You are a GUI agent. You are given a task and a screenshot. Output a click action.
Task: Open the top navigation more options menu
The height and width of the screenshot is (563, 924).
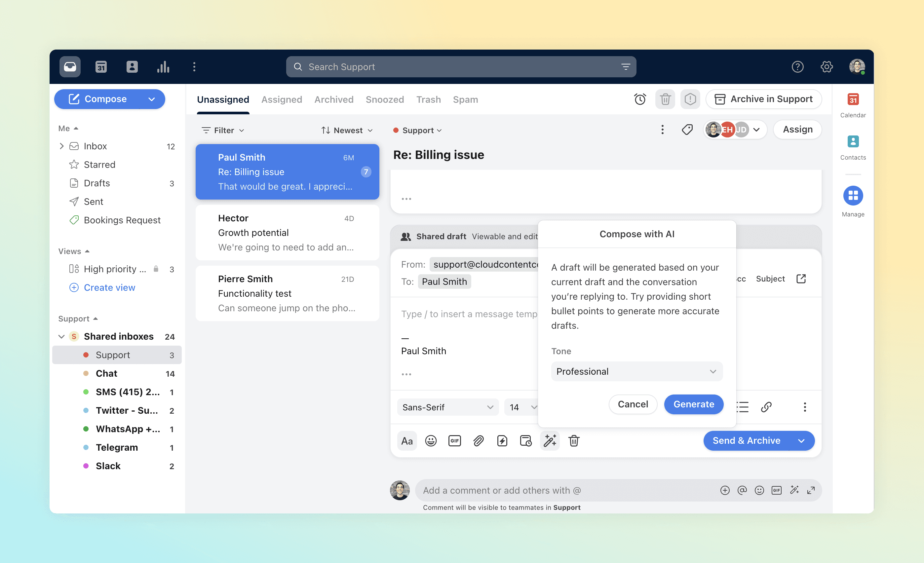point(194,67)
